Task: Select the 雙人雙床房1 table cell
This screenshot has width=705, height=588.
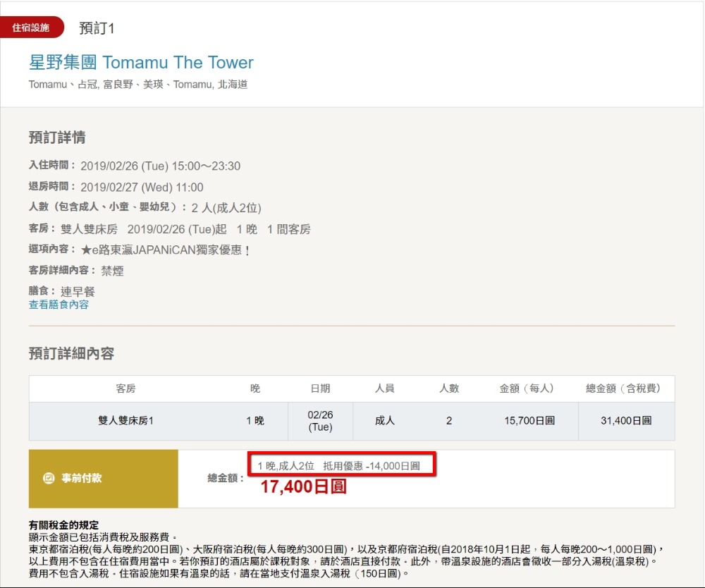Action: [x=126, y=421]
